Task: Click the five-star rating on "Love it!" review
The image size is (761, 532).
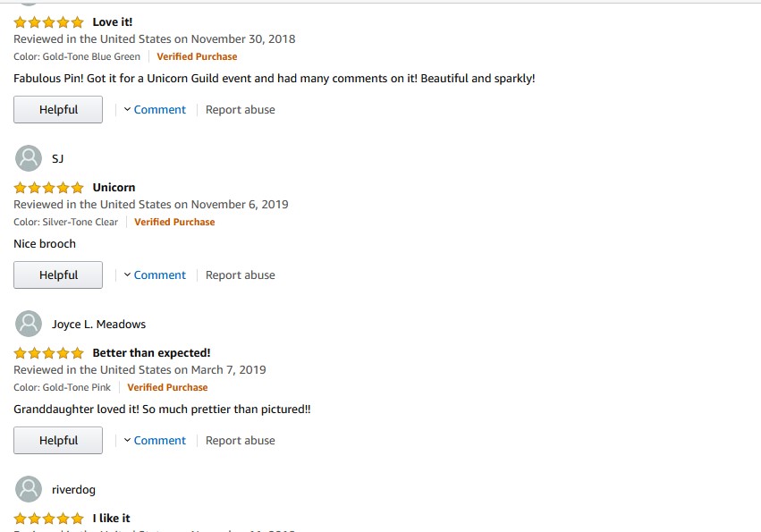Action: click(x=49, y=21)
